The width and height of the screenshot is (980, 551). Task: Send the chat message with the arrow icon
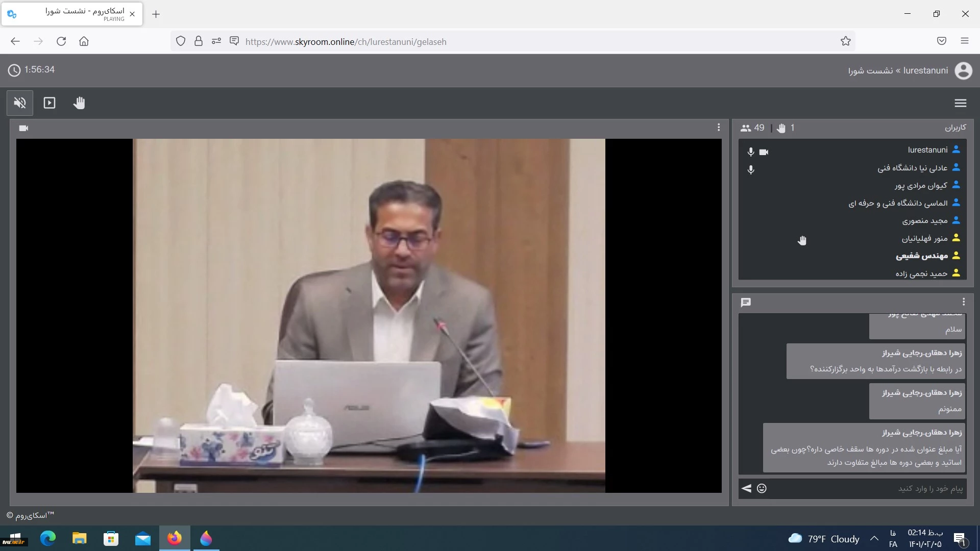(746, 488)
